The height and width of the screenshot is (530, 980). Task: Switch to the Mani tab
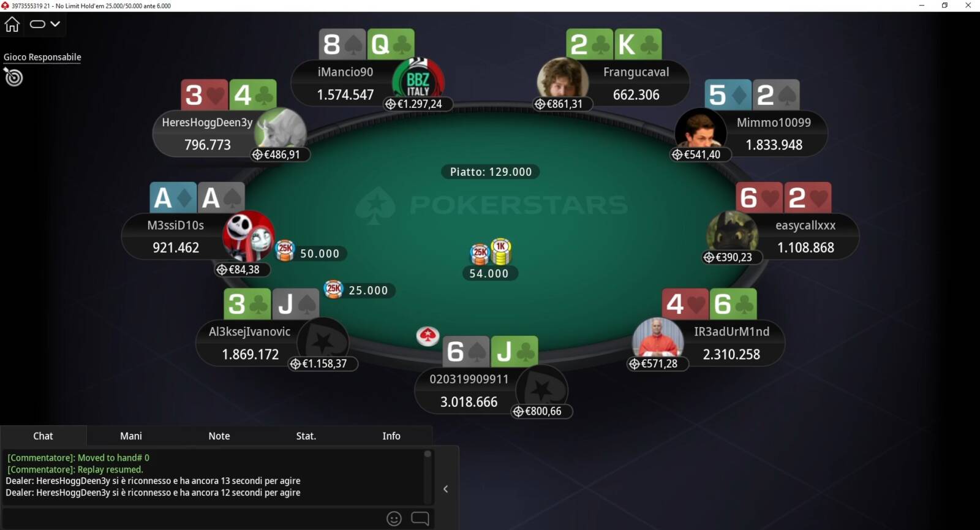click(131, 436)
